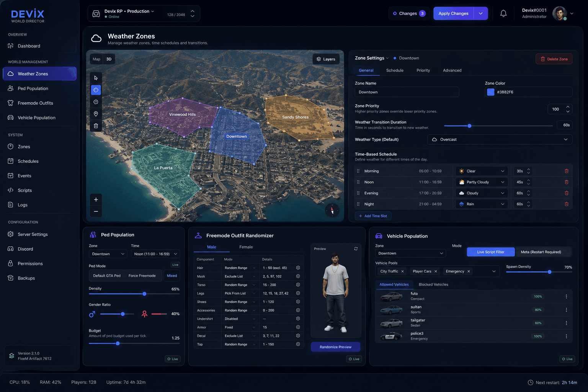Click the Delete Zone button
The height and width of the screenshot is (392, 588).
tap(554, 59)
